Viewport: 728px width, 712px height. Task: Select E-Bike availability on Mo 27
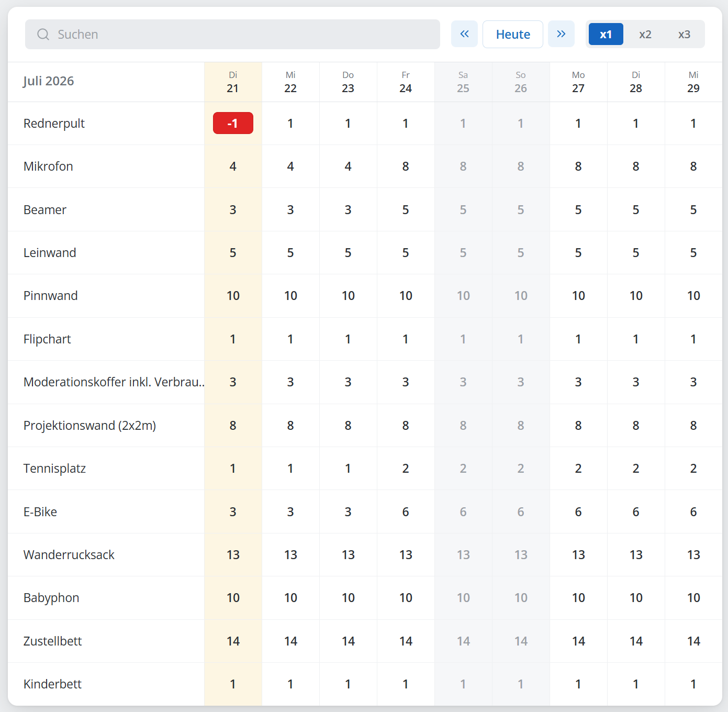tap(578, 512)
